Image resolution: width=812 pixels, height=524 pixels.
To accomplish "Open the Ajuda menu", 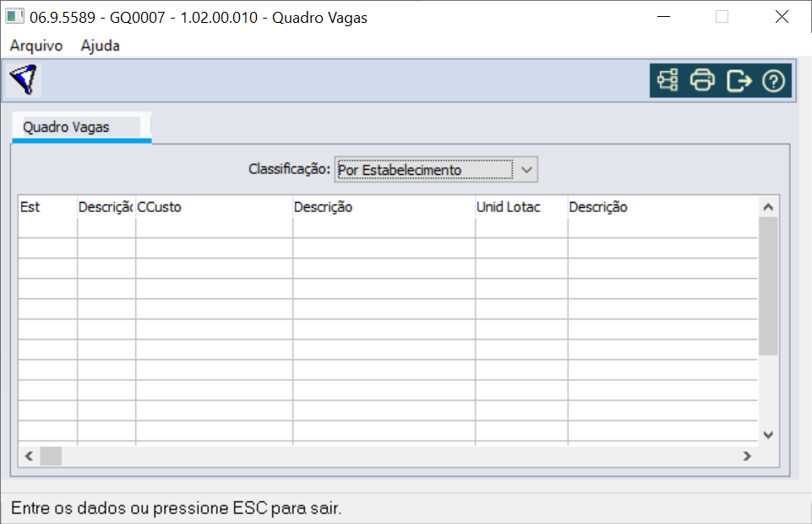I will coord(100,46).
